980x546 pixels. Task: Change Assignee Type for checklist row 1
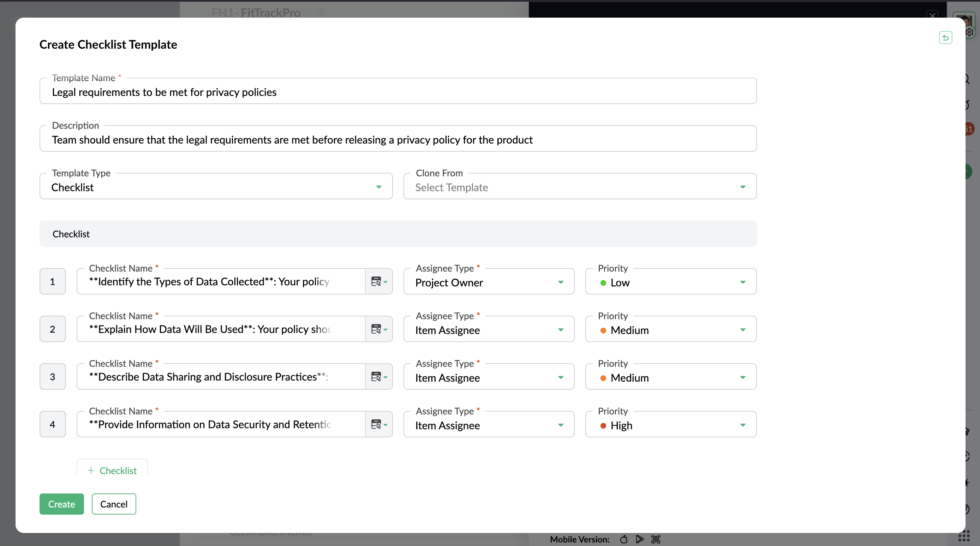pyautogui.click(x=489, y=283)
